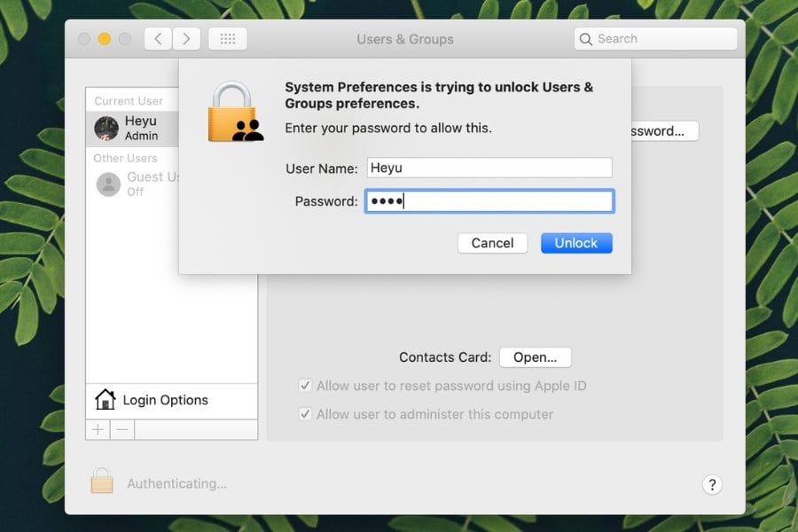Toggle Allow user to reset password using Apple ID
798x532 pixels.
[x=305, y=386]
